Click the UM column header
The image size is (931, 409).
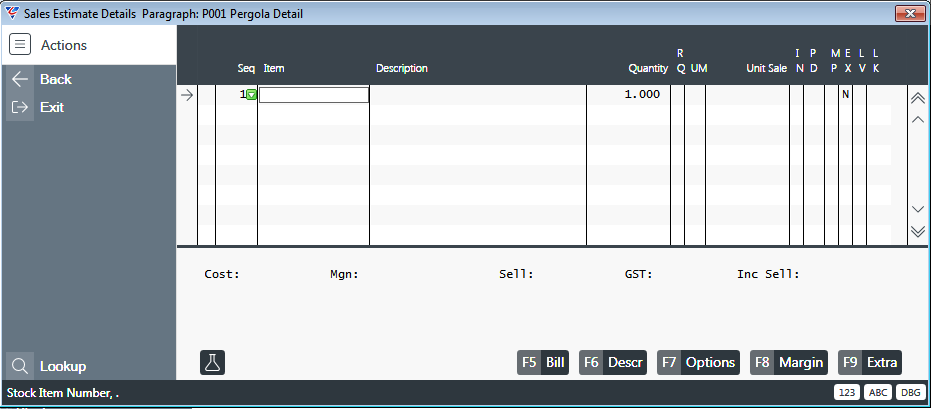pyautogui.click(x=699, y=68)
